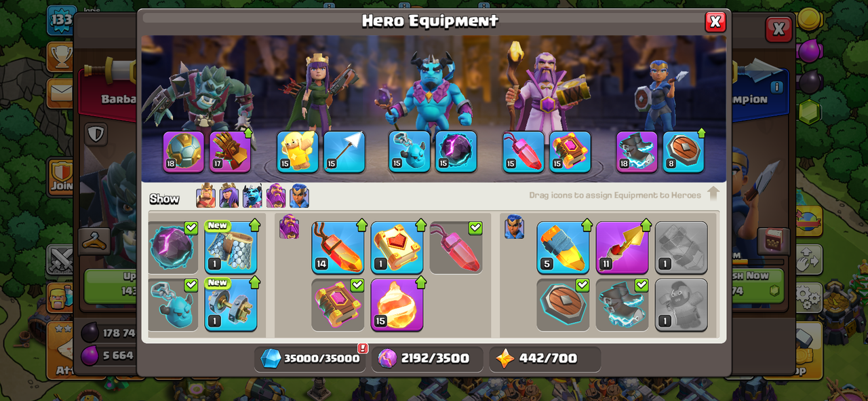Collapse the equipment list with up arrow
This screenshot has height=401, width=868.
click(713, 194)
